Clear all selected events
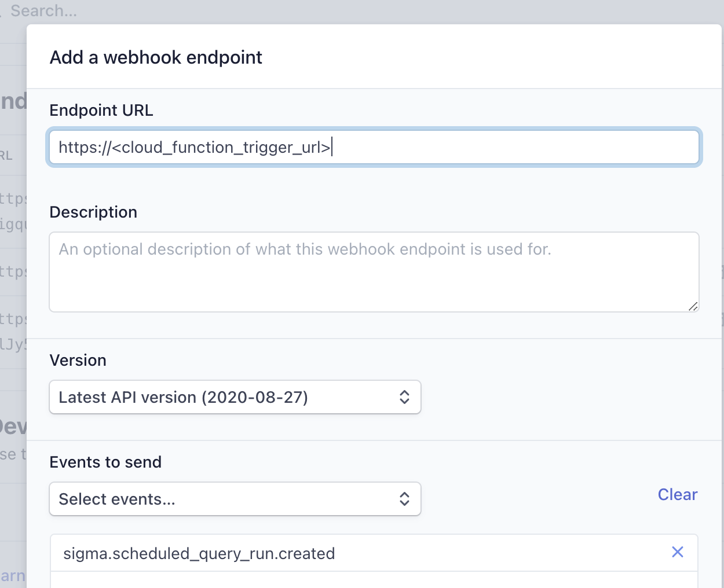Image resolution: width=724 pixels, height=588 pixels. [x=677, y=495]
